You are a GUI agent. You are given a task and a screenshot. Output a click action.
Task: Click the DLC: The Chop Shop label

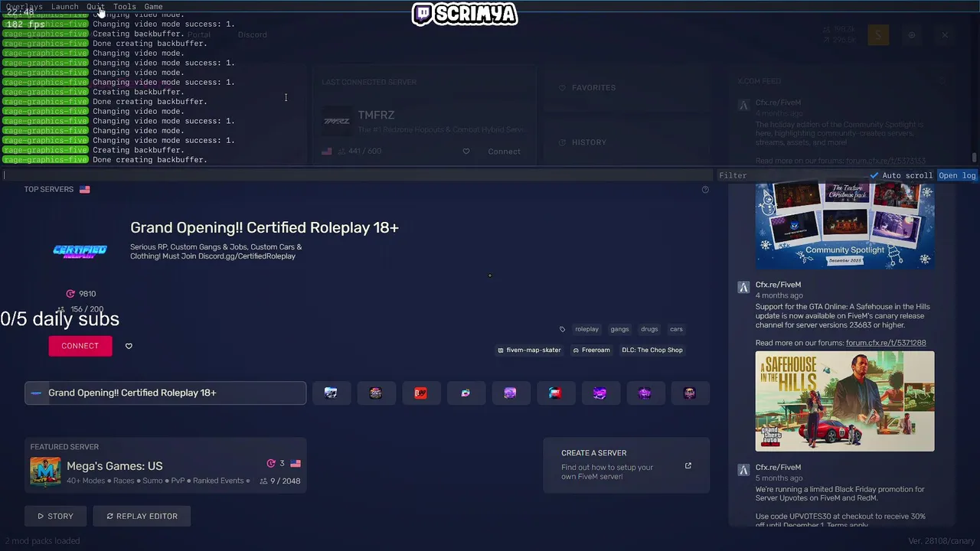coord(652,350)
